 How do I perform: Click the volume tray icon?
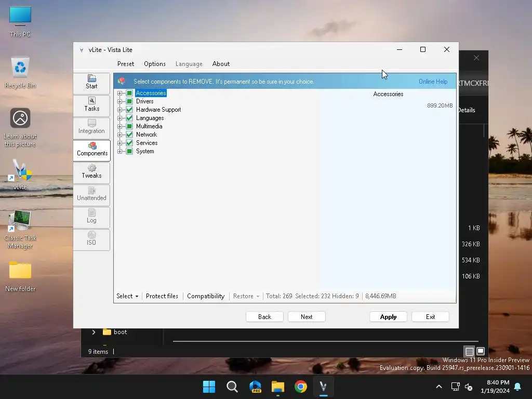tap(469, 387)
